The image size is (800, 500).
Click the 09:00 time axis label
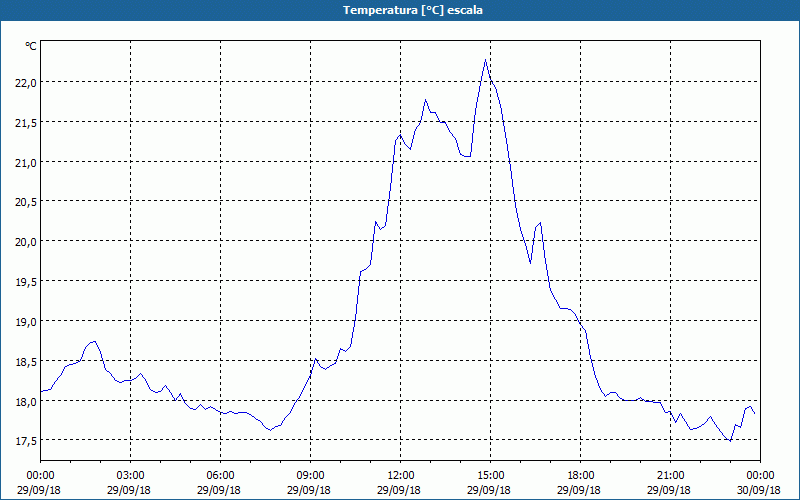click(310, 476)
